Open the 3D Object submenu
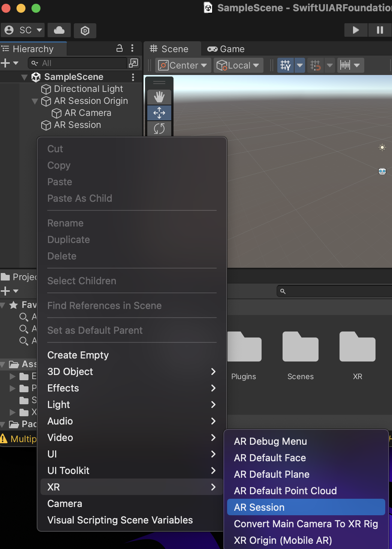Screen dimensions: 392x549 tap(132, 372)
